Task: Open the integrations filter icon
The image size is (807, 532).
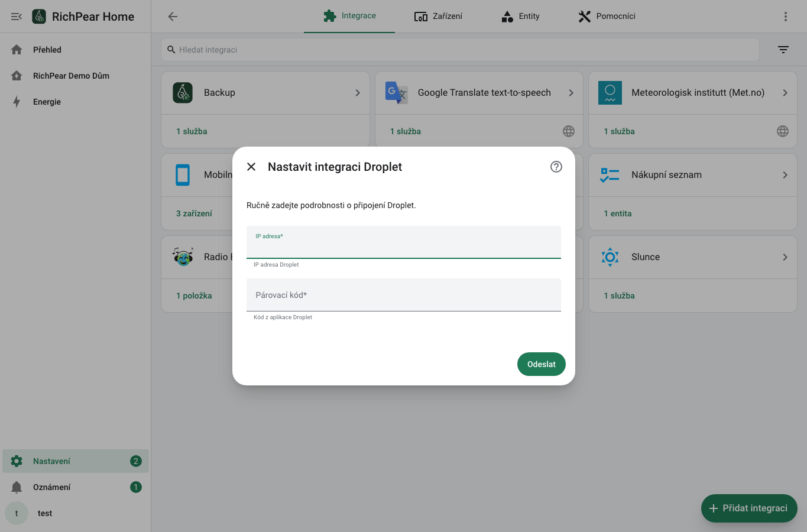Action: pyautogui.click(x=783, y=50)
